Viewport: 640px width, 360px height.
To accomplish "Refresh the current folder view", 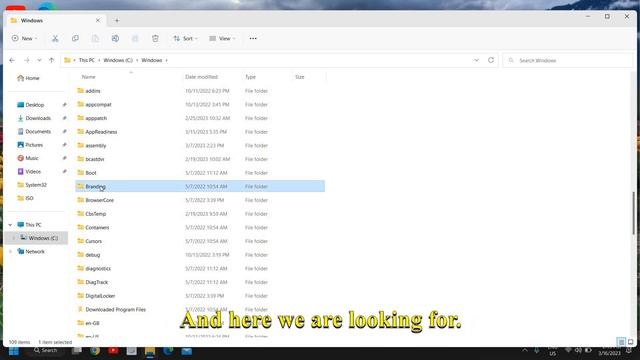I will (x=491, y=60).
